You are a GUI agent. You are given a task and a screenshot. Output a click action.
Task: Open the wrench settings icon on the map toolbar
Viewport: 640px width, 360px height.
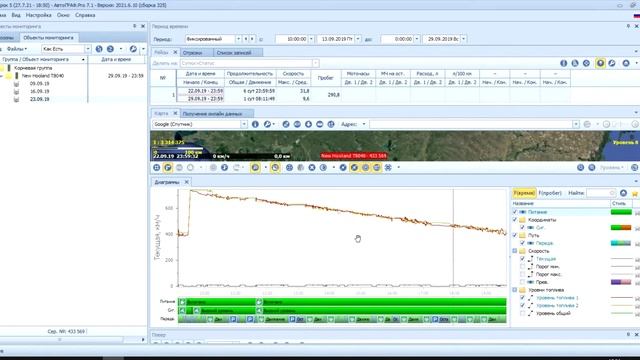pyautogui.click(x=267, y=124)
